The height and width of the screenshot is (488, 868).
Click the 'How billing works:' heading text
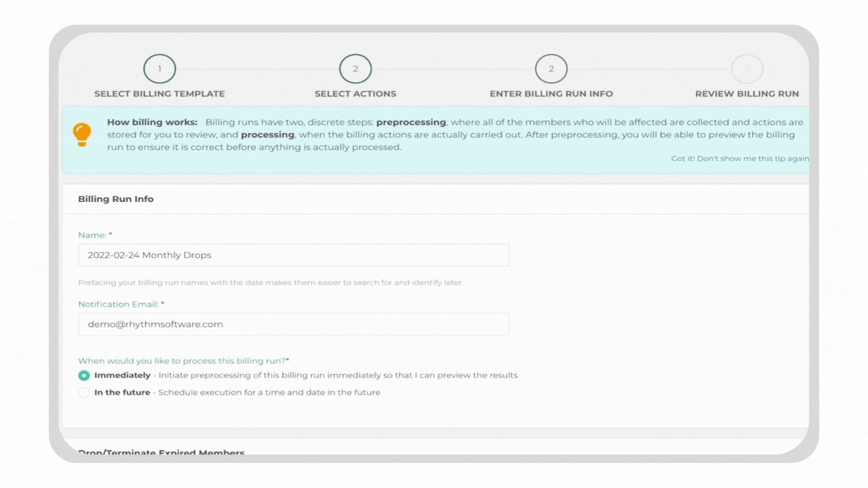point(152,122)
